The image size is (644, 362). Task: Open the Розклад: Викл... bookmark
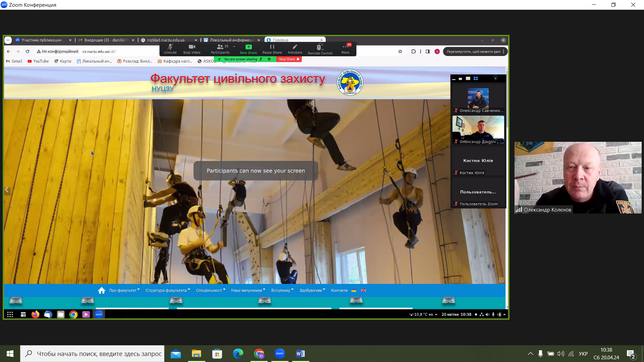click(135, 61)
